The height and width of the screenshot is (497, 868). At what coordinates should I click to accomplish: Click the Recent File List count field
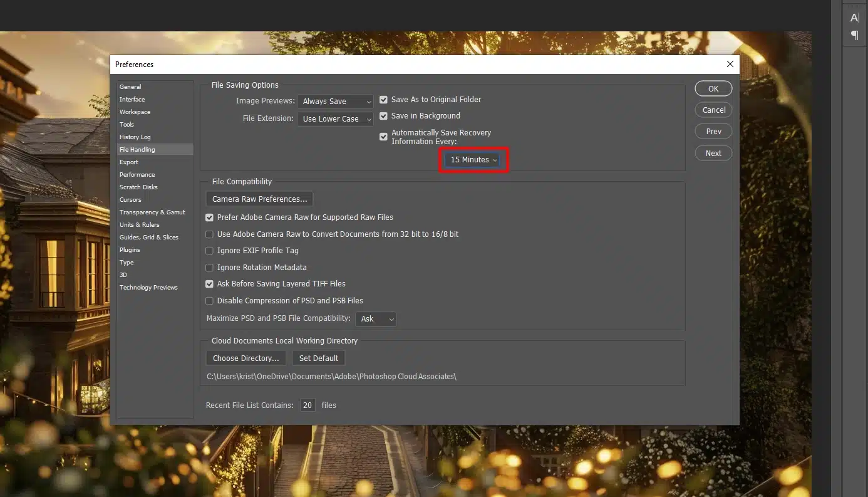point(307,405)
